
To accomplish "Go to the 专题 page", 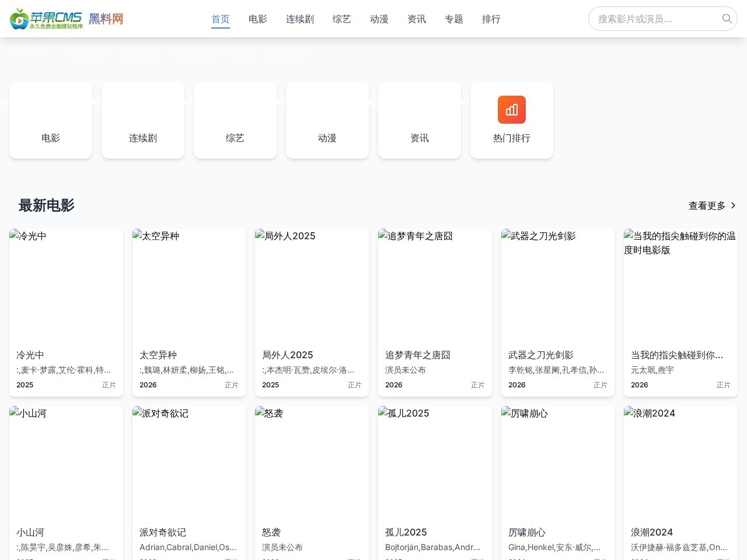I will click(x=453, y=19).
